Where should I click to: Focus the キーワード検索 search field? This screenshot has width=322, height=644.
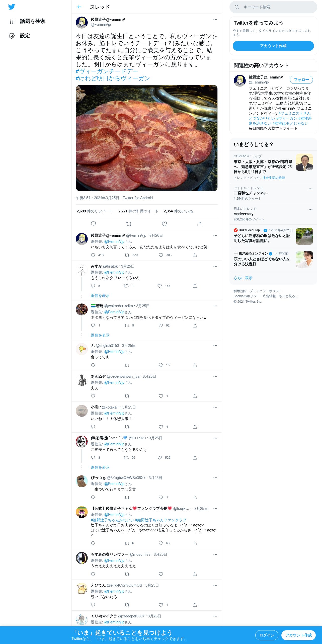coord(273,7)
